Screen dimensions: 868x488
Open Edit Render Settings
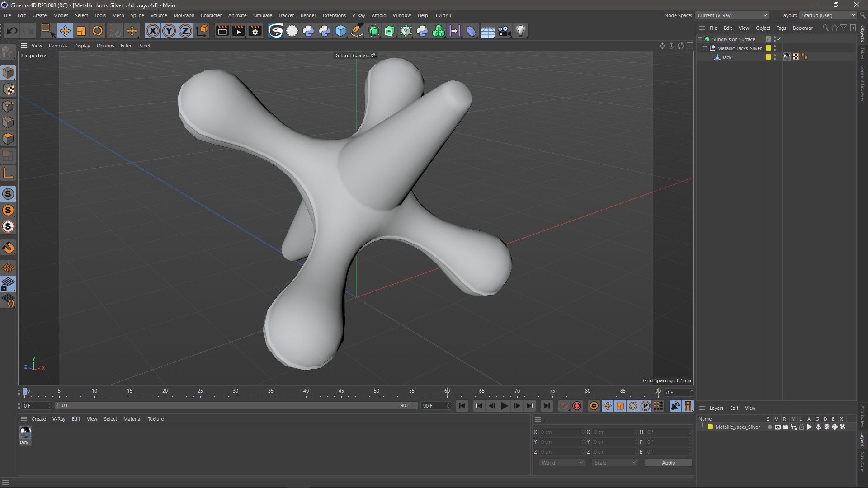(255, 31)
